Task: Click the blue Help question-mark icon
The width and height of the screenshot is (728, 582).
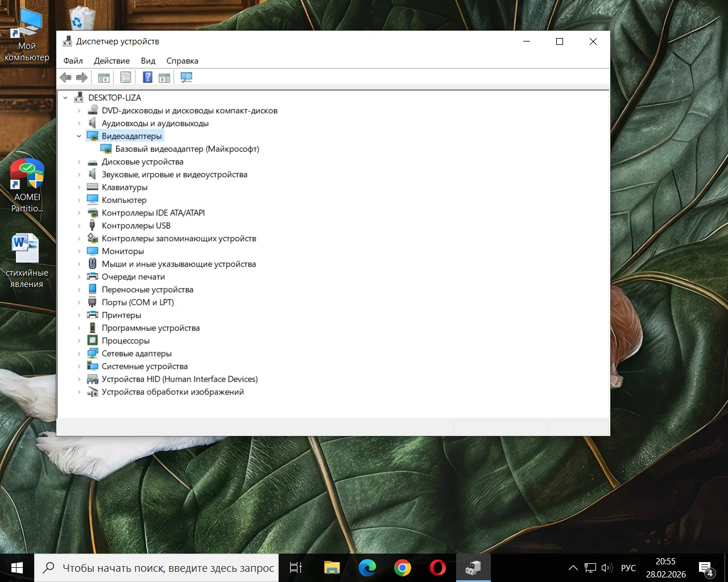Action: tap(147, 77)
